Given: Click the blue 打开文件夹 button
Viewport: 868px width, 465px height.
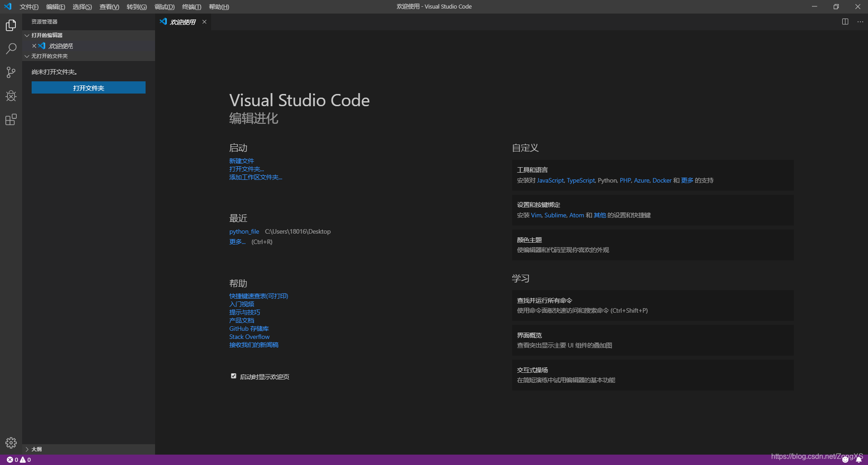Looking at the screenshot, I should click(x=89, y=88).
